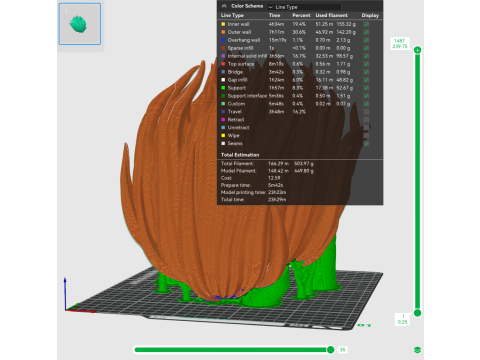Disable Bridge line display

pyautogui.click(x=366, y=72)
